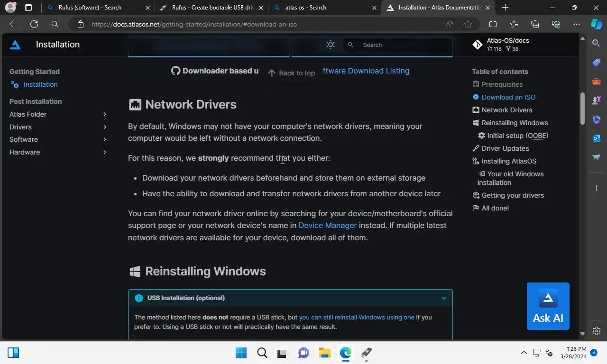Click the Back to top button

291,73
